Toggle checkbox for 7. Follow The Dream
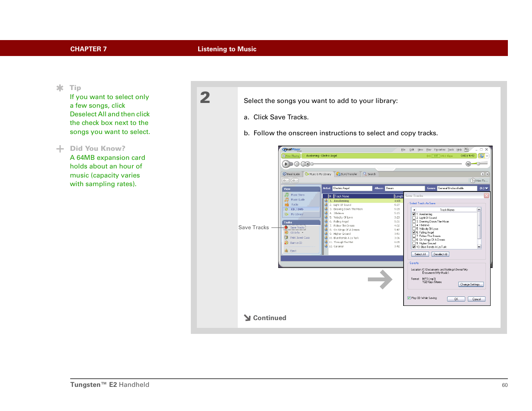Viewport: 532px width, 411px height. tap(414, 236)
